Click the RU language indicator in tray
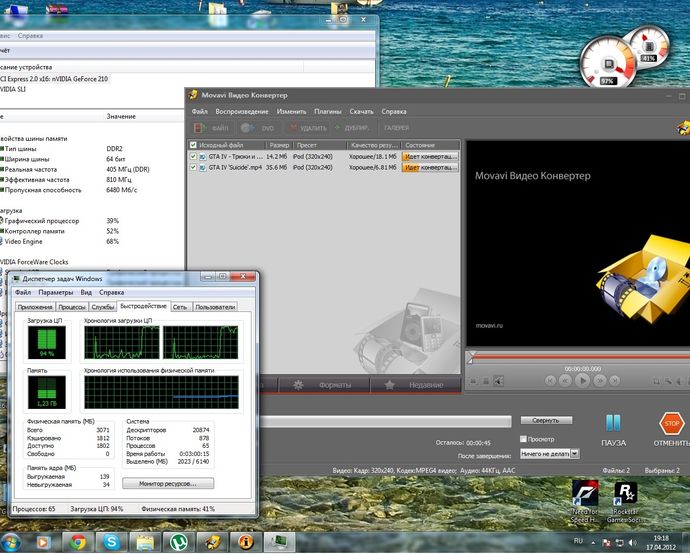Screen dimensions: 690x554 578,541
